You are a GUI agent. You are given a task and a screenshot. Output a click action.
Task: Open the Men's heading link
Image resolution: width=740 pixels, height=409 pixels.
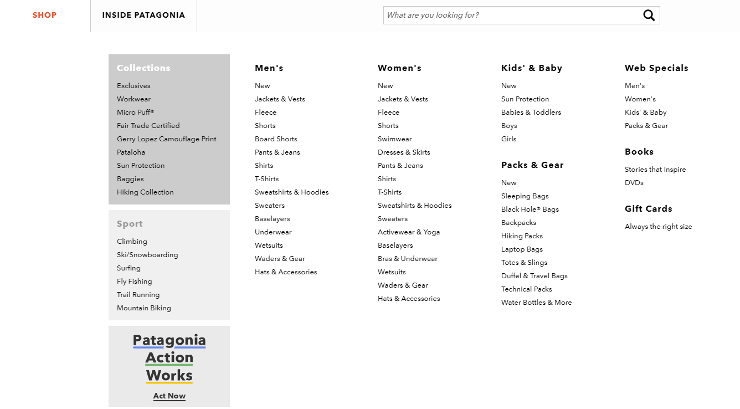(269, 68)
